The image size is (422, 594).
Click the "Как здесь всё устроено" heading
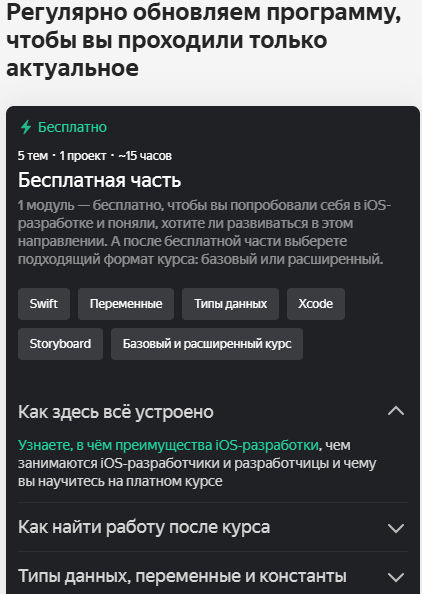tap(116, 412)
